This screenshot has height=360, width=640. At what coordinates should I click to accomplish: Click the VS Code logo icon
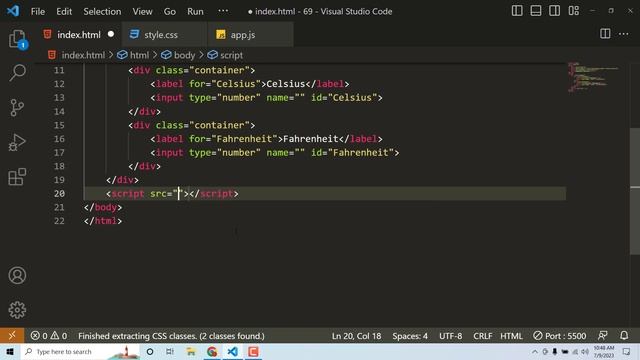click(x=13, y=11)
